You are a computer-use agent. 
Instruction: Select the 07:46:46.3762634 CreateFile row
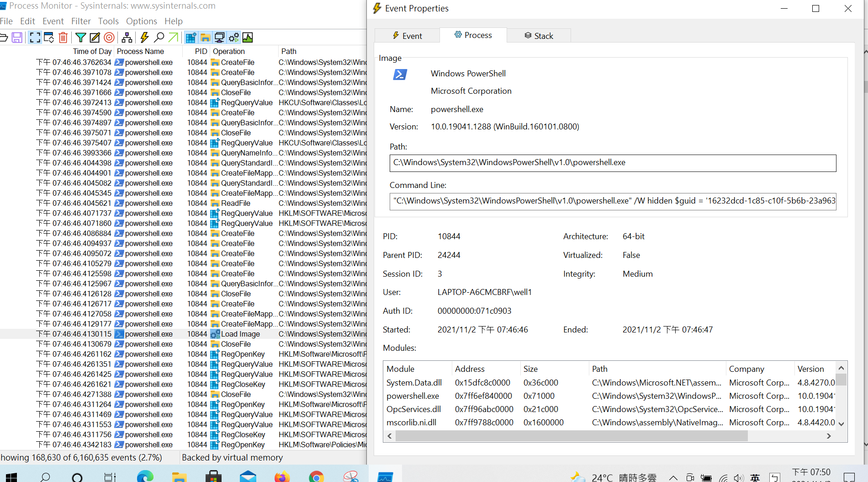(x=183, y=62)
